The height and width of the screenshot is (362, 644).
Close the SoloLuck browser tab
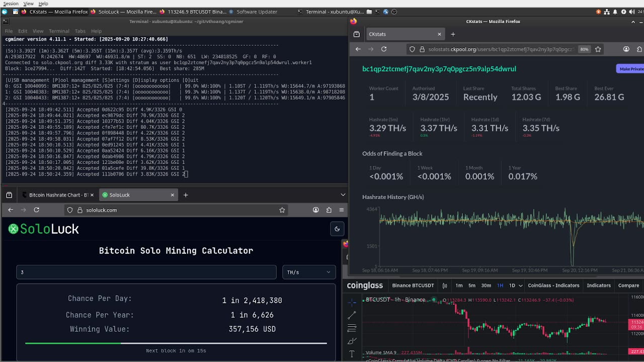[172, 195]
